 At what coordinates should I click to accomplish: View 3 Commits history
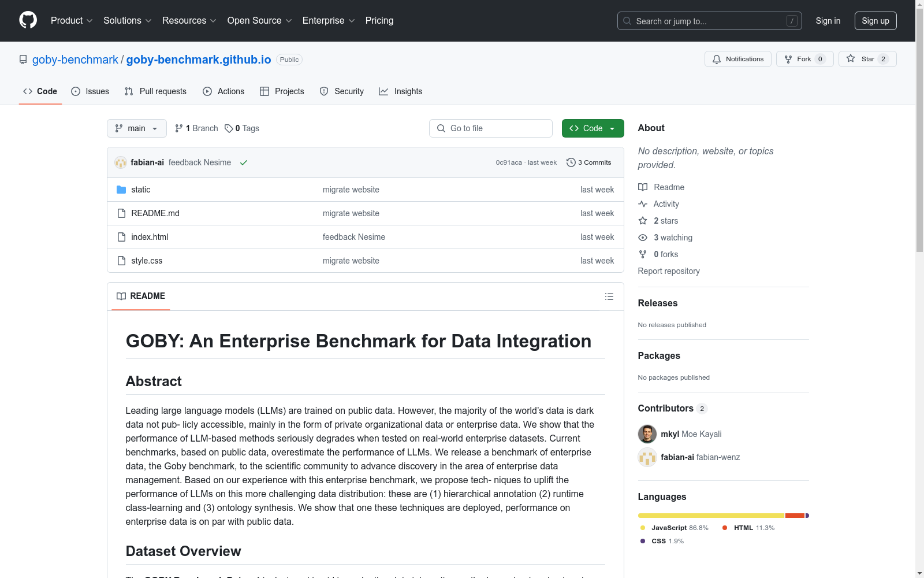(x=588, y=162)
